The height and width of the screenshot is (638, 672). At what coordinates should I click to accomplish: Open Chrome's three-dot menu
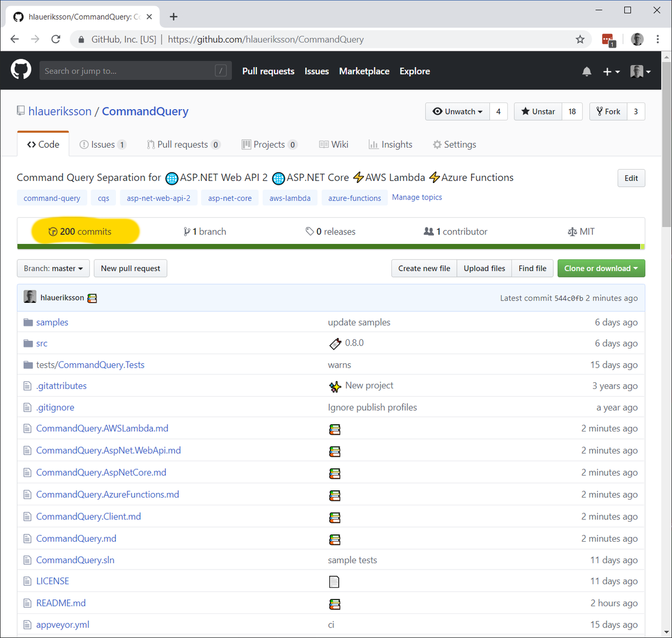657,39
